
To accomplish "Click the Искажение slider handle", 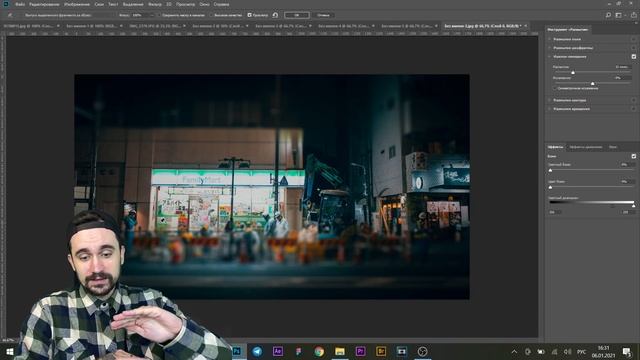I will 593,84.
